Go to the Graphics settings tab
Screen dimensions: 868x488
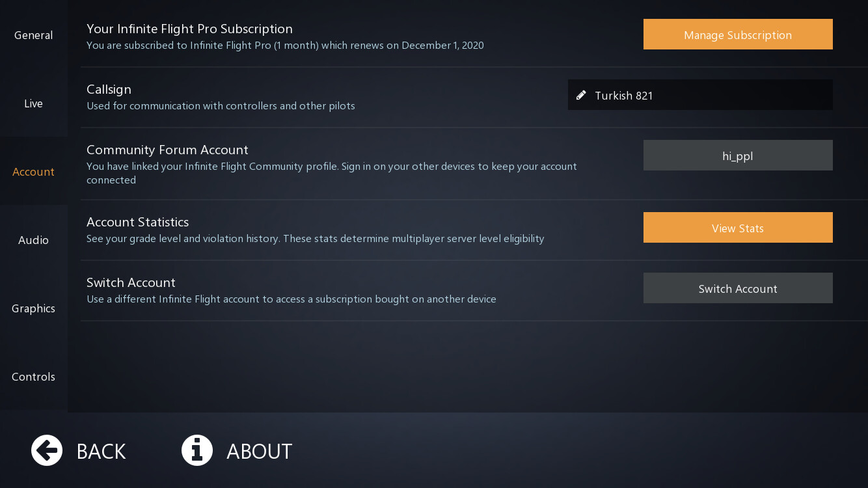pyautogui.click(x=33, y=308)
